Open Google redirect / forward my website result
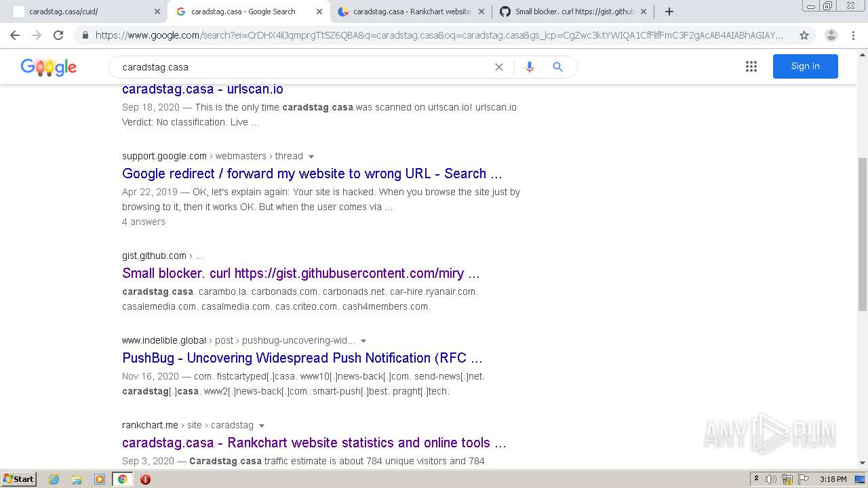Viewport: 868px width, 488px height. point(312,174)
